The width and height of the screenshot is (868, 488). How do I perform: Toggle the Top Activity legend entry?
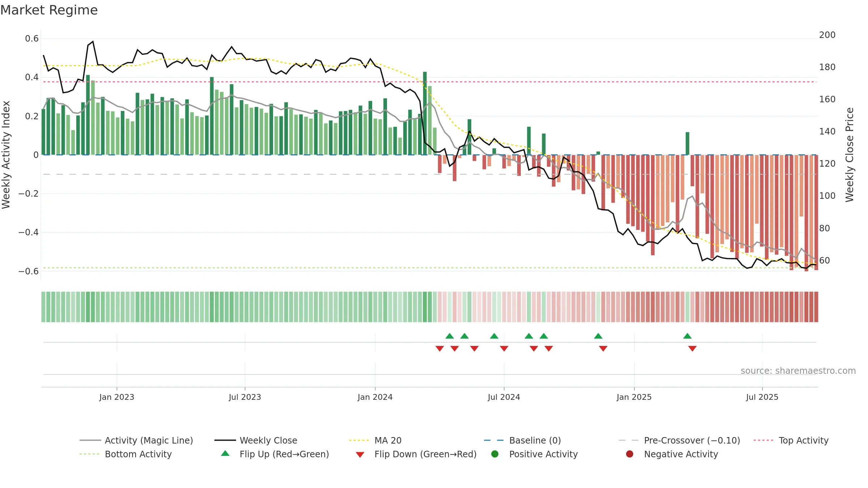(x=791, y=440)
